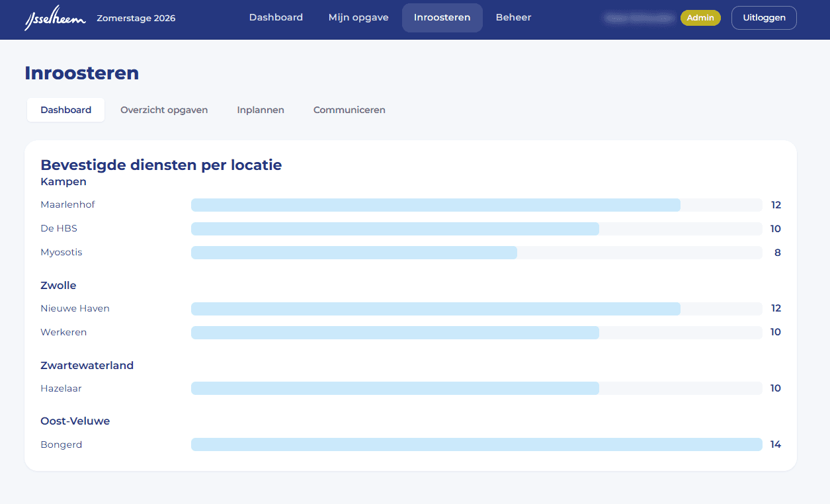Click the Bongerd progress bar
830x504 pixels.
477,444
